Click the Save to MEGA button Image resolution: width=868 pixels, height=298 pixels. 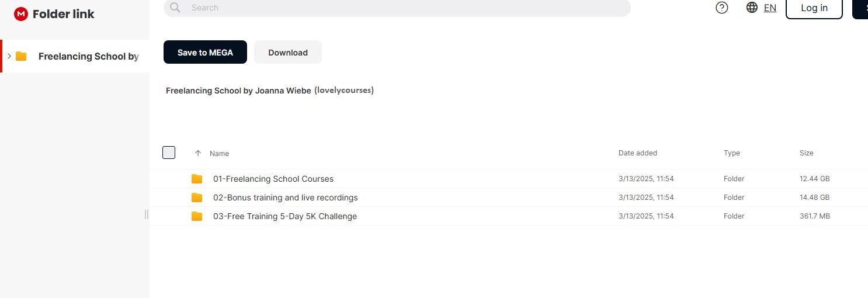205,52
